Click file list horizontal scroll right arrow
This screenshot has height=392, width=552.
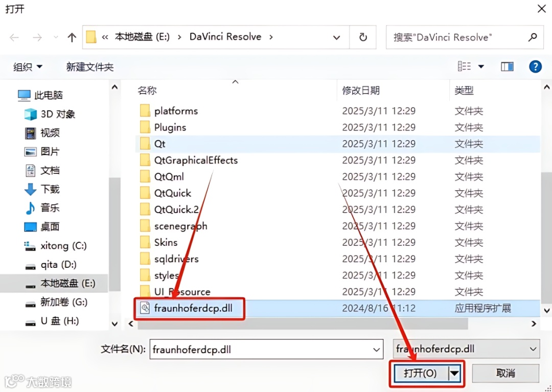(x=534, y=324)
